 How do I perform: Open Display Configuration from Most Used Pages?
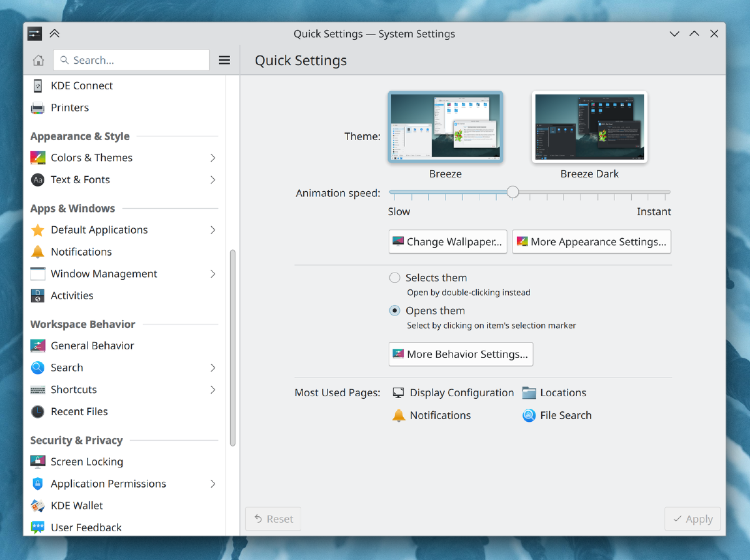pos(461,392)
